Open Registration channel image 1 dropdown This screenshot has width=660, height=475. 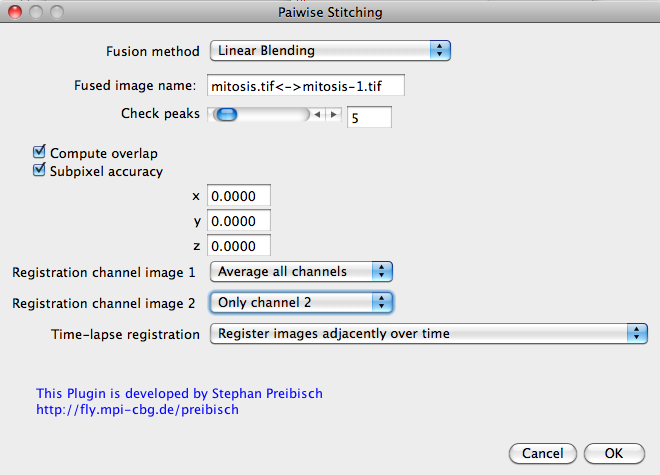click(301, 272)
